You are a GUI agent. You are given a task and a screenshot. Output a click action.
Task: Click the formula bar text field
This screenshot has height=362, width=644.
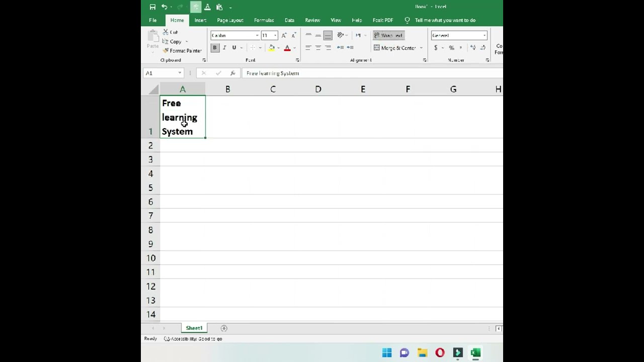[x=372, y=73]
